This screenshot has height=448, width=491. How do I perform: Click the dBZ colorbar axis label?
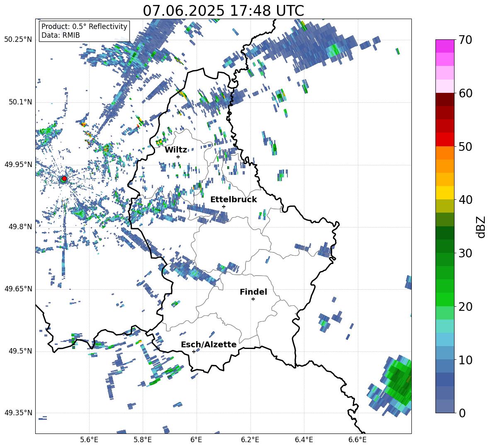(x=481, y=227)
